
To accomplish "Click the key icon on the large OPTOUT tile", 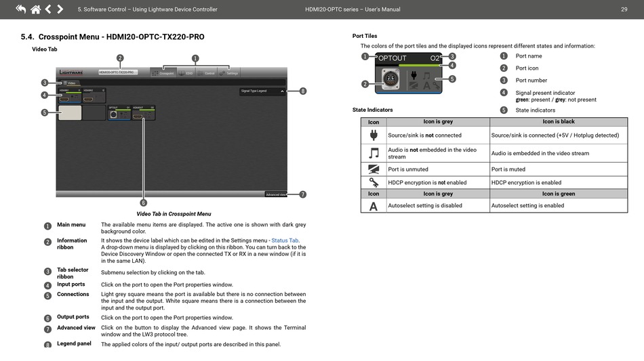I will click(x=437, y=85).
